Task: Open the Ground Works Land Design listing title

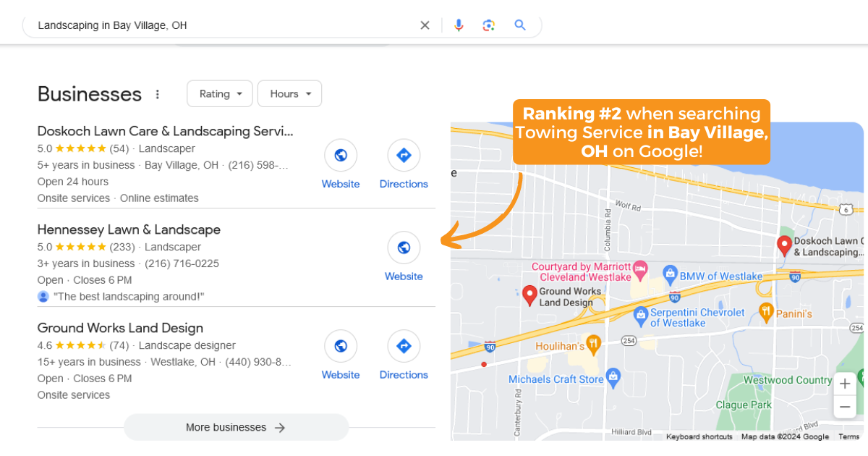Action: click(x=120, y=328)
